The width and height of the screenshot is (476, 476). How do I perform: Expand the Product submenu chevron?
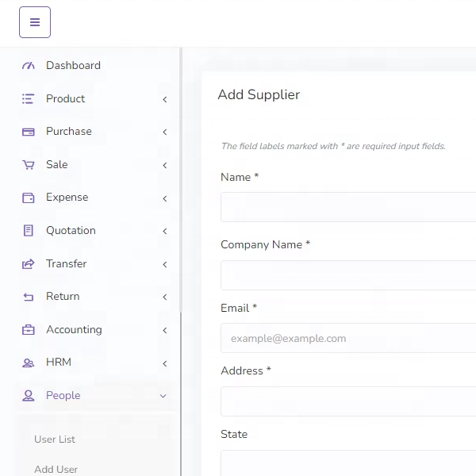point(164,99)
